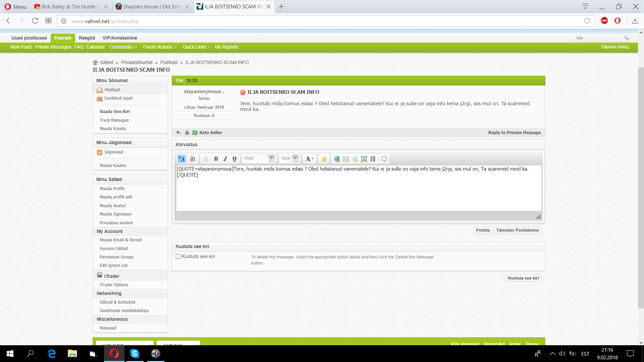Switch to the Foorum tab
This screenshot has width=644, height=362.
pos(63,38)
